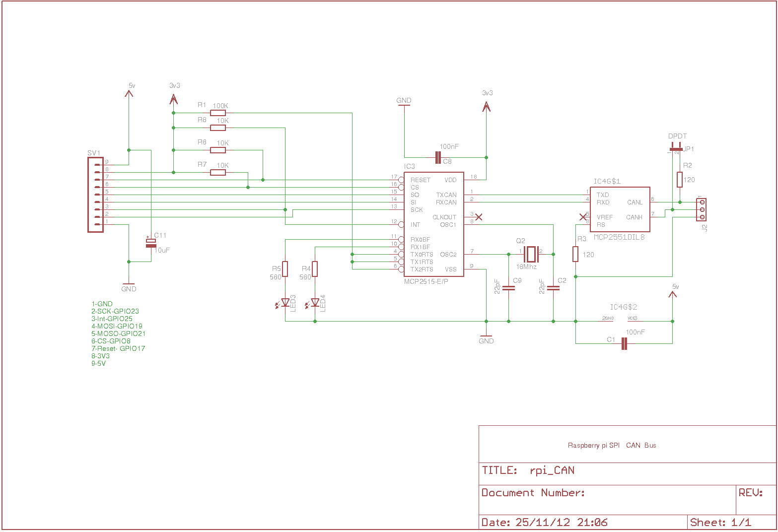Click the 100K resistor R1 symbol
Image resolution: width=778 pixels, height=532 pixels.
coord(217,113)
